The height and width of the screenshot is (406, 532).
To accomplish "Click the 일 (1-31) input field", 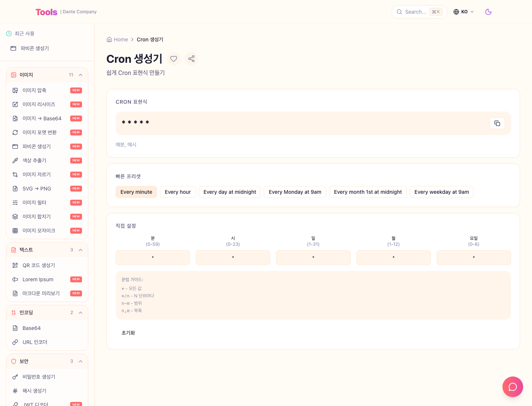I will point(313,258).
